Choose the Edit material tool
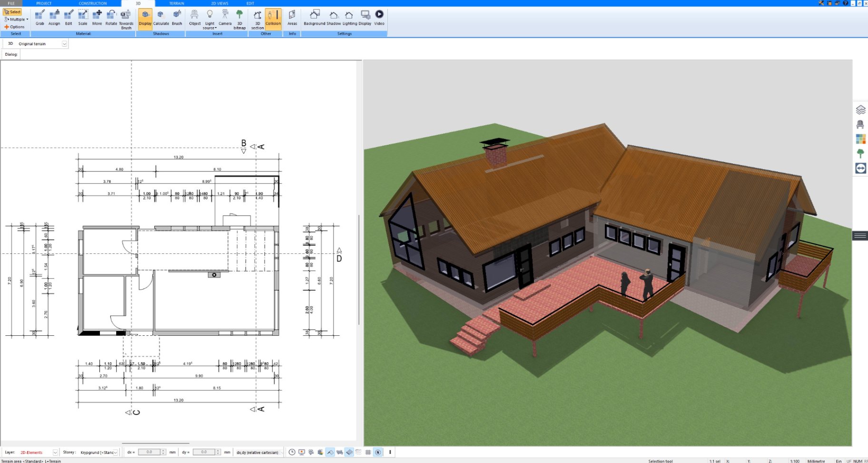The width and height of the screenshot is (868, 463). (69, 18)
